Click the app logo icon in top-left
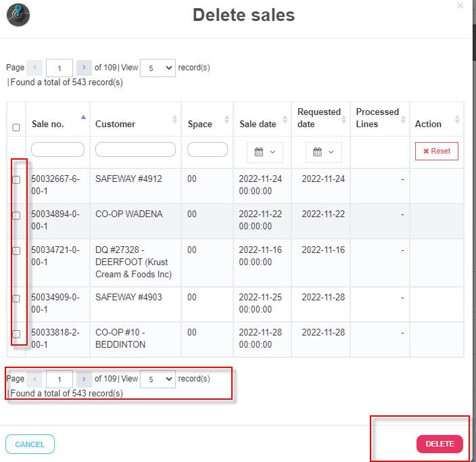Viewport: 476px width, 462px height. click(x=18, y=14)
